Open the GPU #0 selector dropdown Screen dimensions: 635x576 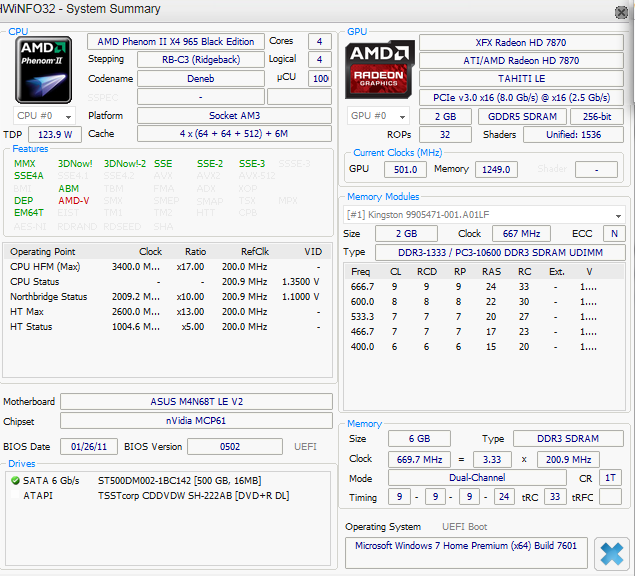378,116
